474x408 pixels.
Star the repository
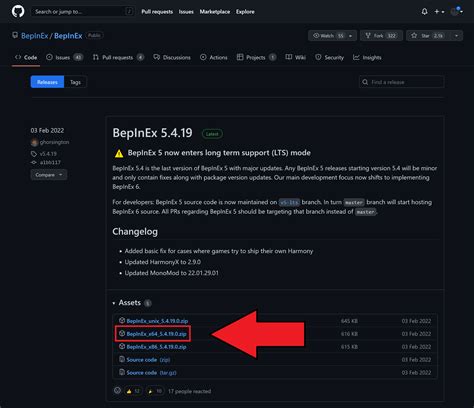point(428,36)
